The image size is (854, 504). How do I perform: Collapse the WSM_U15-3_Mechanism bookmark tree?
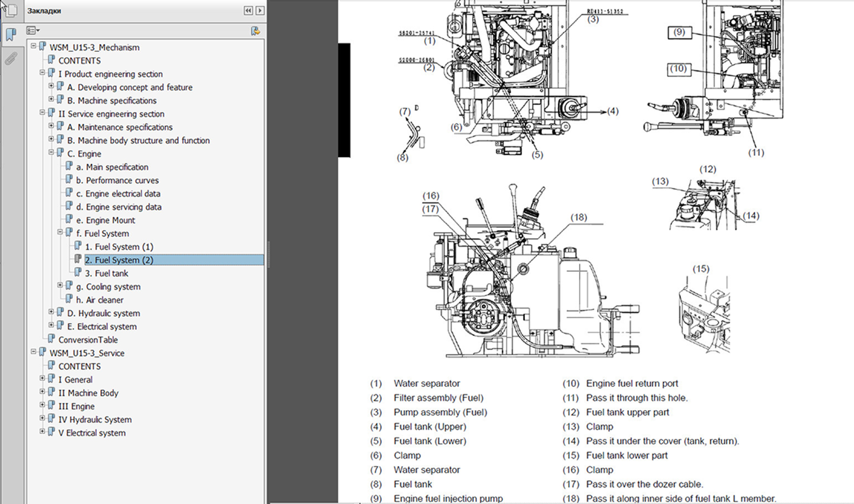(x=33, y=46)
